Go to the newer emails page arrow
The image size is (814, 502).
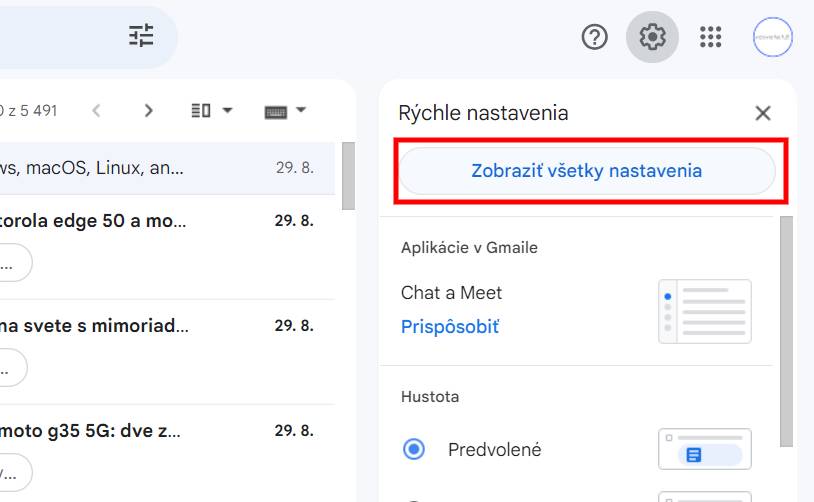96,111
